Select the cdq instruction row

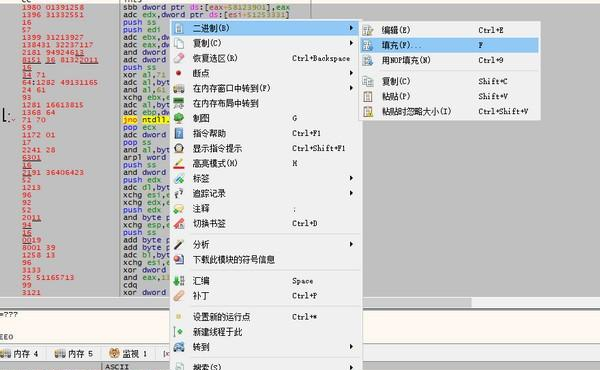(130, 285)
